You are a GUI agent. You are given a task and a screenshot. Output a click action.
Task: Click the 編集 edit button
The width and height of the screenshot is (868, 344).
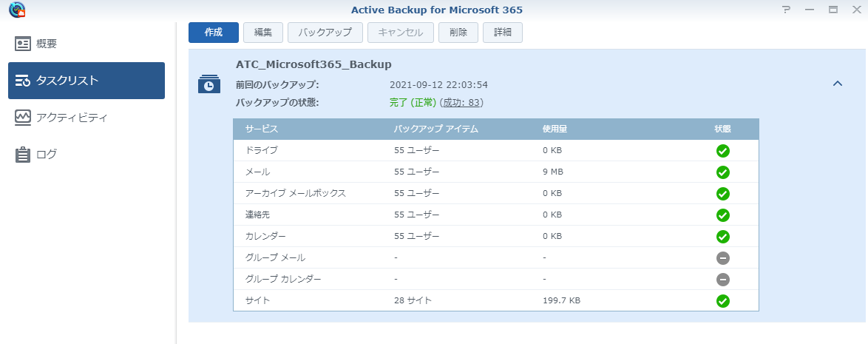pyautogui.click(x=263, y=33)
